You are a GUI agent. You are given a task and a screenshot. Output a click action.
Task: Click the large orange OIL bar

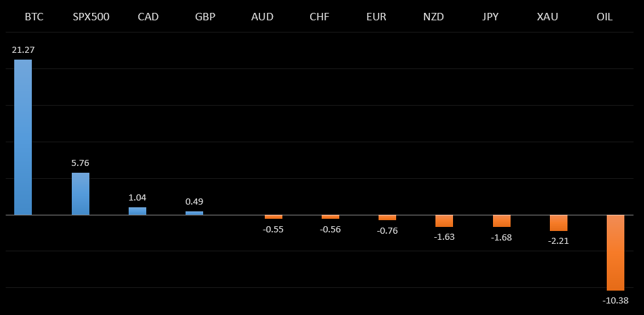[x=615, y=253]
